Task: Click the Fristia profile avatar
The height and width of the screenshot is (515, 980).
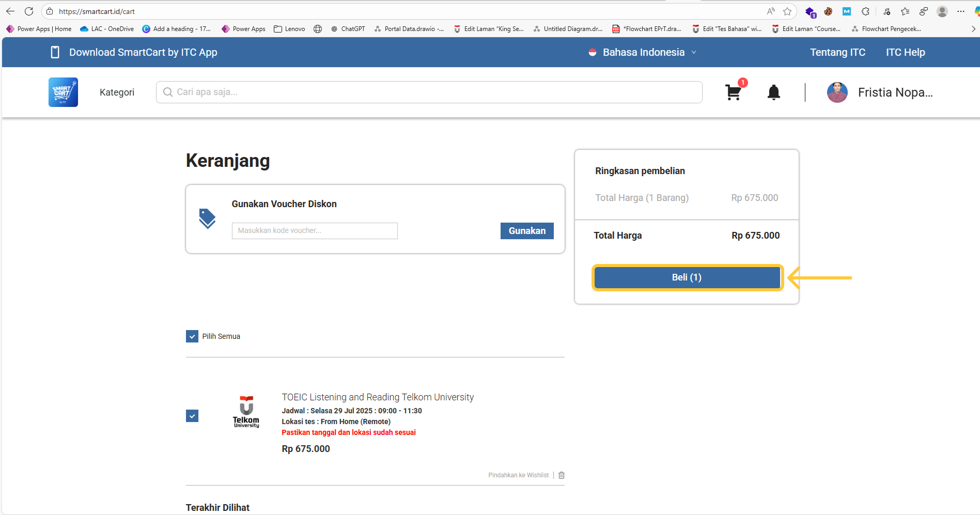Action: tap(837, 92)
